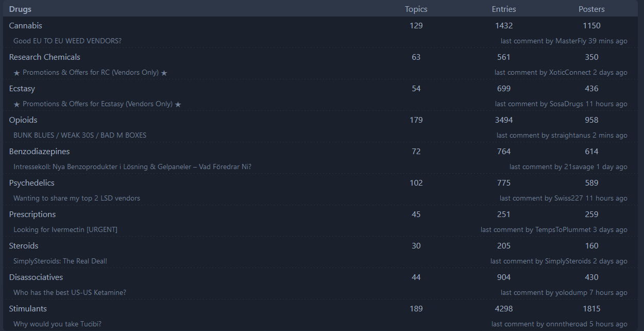
Task: Open the Opioids forum category
Action: (x=23, y=120)
